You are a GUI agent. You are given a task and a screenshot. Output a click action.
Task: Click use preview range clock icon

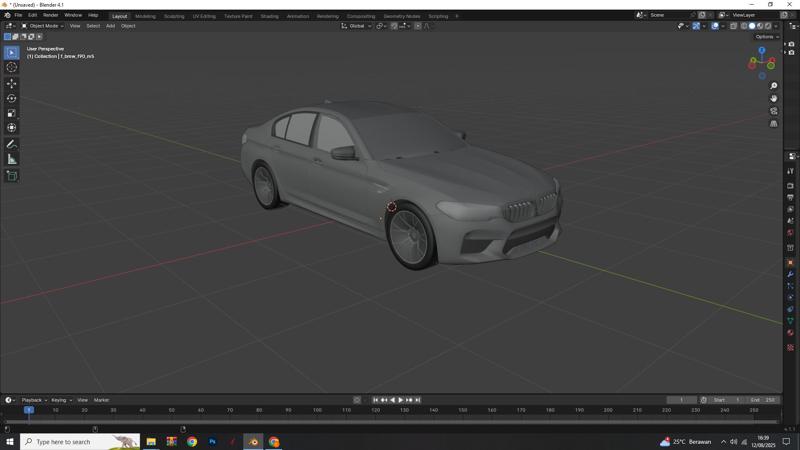pos(704,400)
